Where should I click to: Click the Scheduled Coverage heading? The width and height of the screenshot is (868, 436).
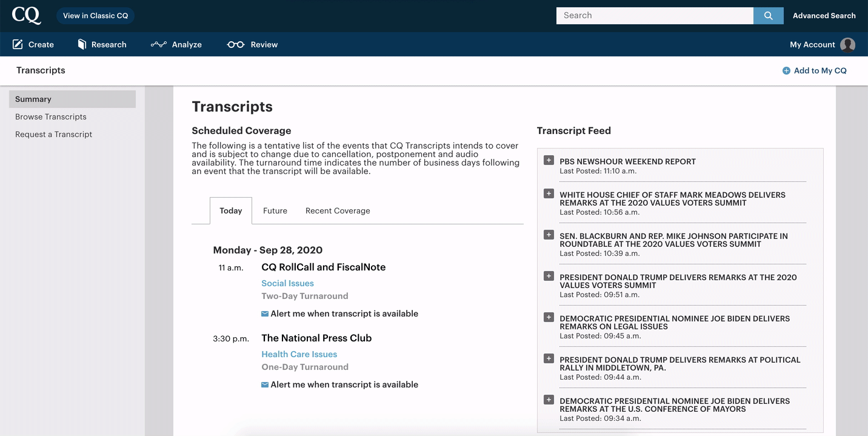[x=241, y=131]
